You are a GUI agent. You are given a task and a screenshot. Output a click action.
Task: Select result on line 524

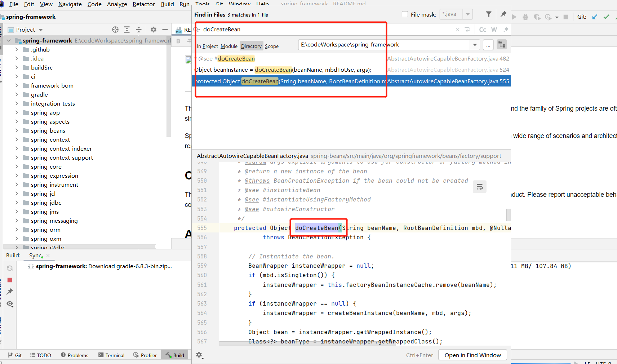pyautogui.click(x=351, y=70)
